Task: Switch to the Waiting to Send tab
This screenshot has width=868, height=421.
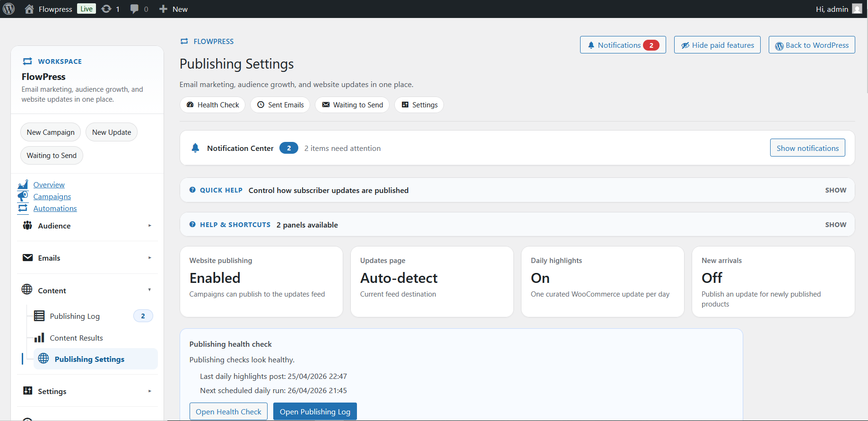Action: (352, 105)
